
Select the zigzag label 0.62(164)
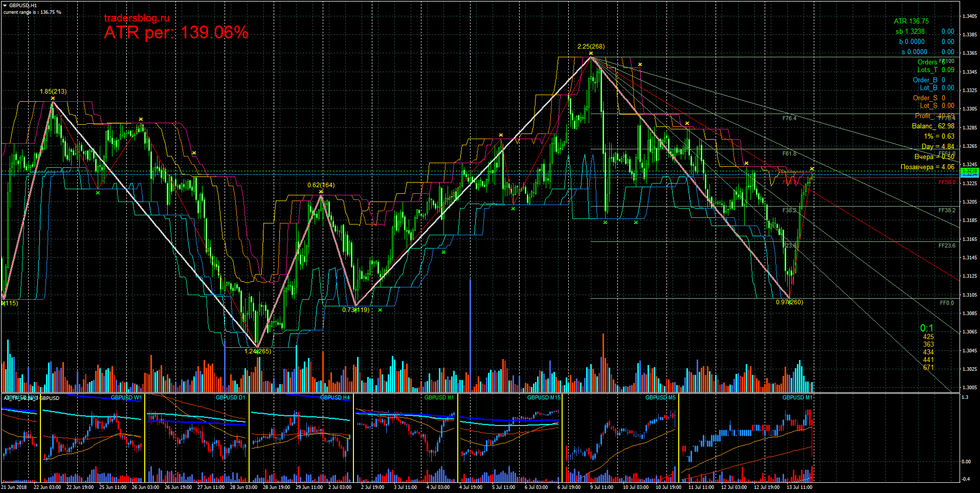[321, 185]
